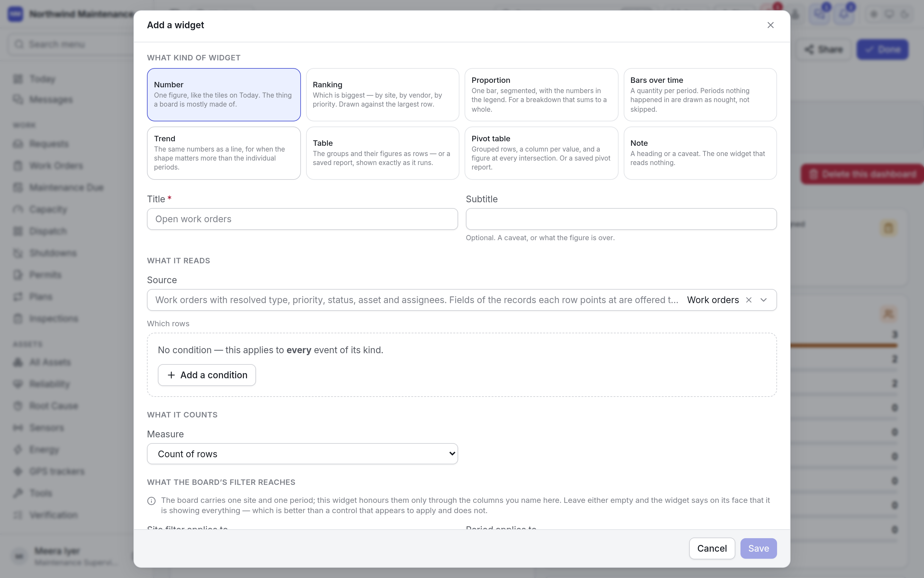
Task: Open Maintenance Due in the sidebar
Action: click(66, 188)
